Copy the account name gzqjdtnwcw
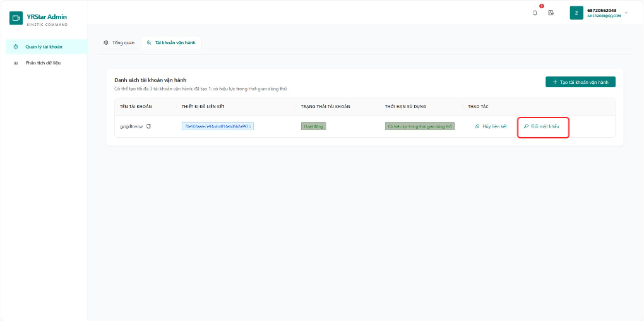Image resolution: width=644 pixels, height=321 pixels. coord(148,126)
